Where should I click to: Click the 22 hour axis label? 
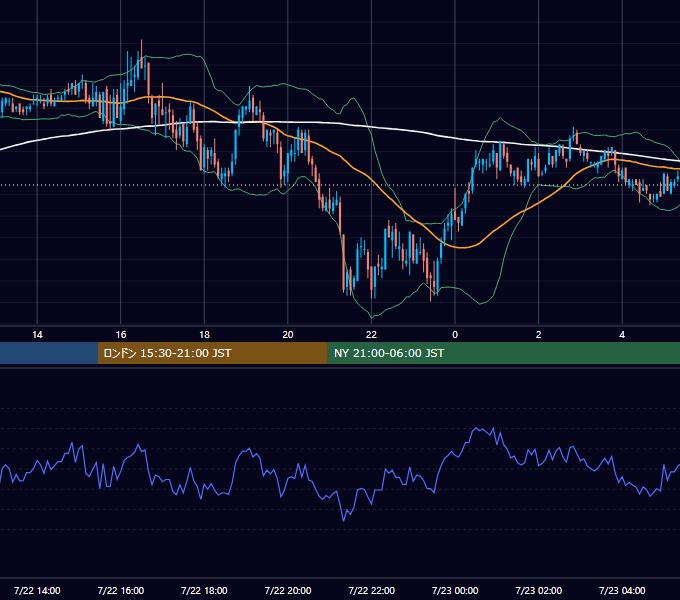coord(371,335)
